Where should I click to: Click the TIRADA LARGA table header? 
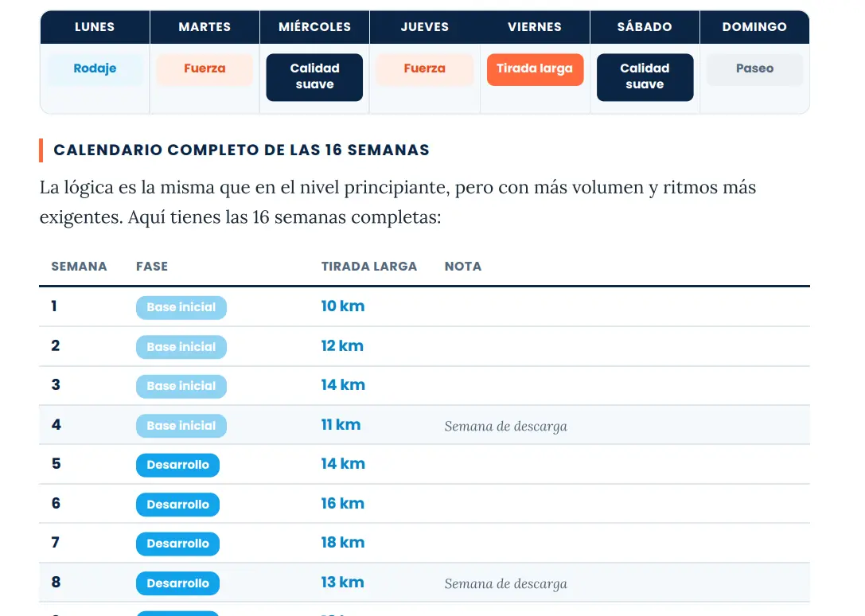pos(369,267)
